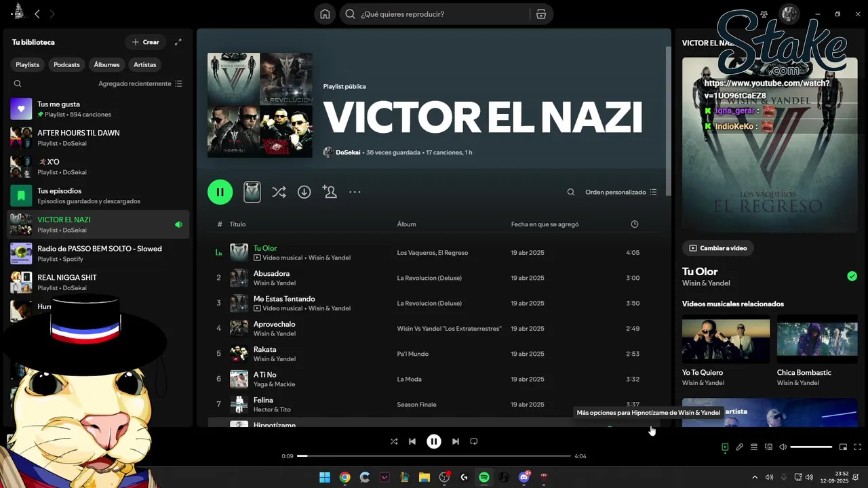Open AFTER HOURS TIL DAWN playlist
This screenshot has width=868, height=488.
point(98,138)
